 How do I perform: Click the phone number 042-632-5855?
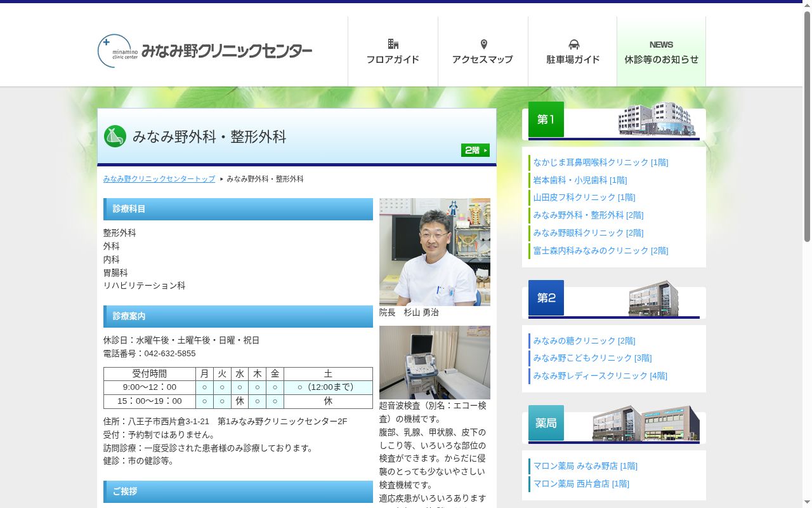coord(170,354)
